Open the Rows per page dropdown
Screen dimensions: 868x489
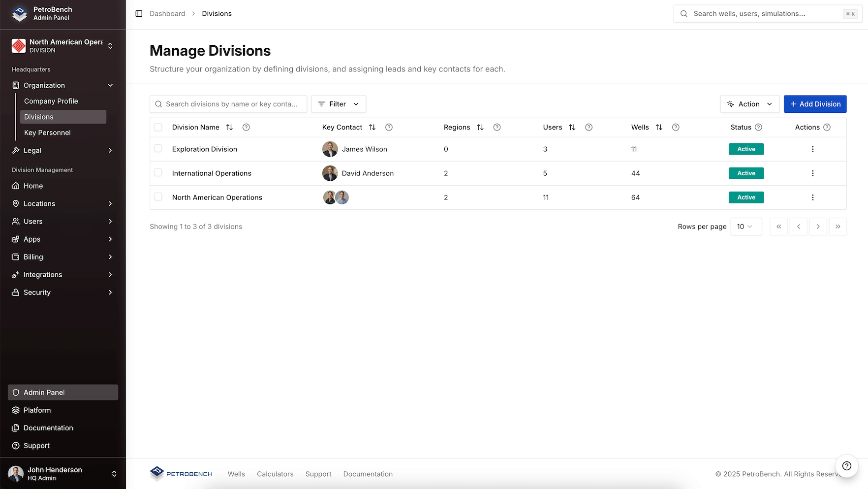pos(746,227)
